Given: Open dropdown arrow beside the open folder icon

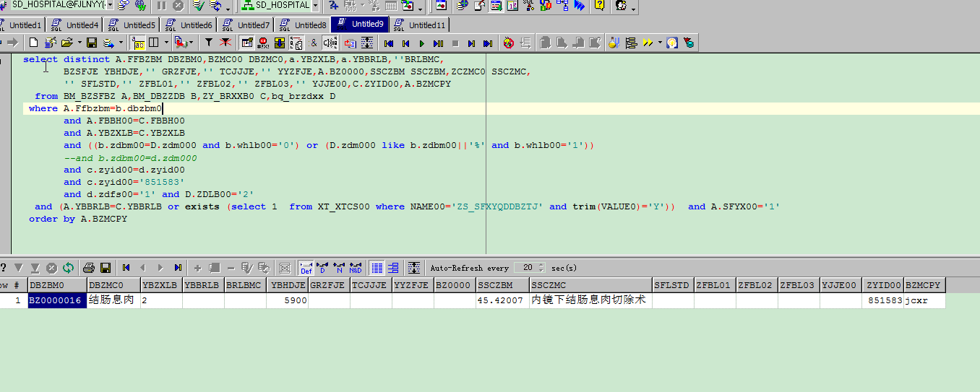Looking at the screenshot, I should [x=78, y=43].
